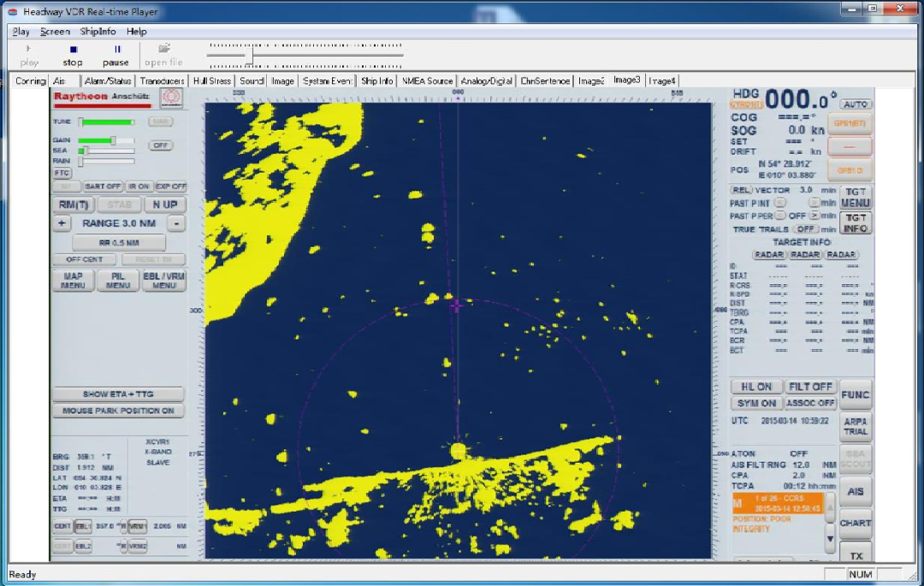Open the CHART side panel button

coord(855,523)
